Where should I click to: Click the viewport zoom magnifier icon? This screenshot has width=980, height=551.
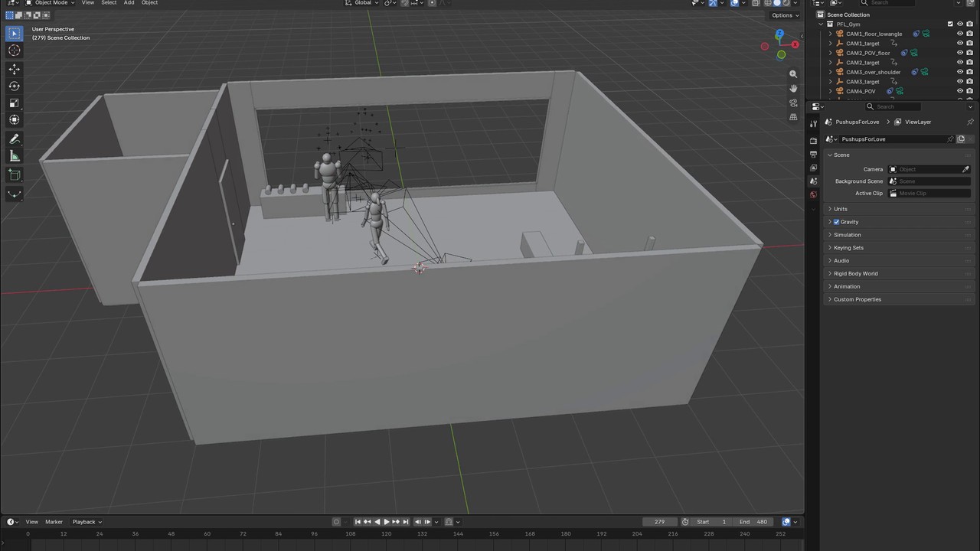[x=793, y=74]
